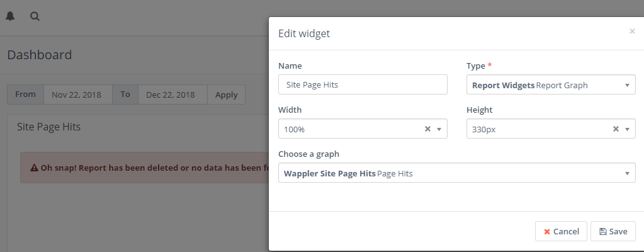Click the To date field Dec 22, 2018
The width and height of the screenshot is (644, 252).
[x=172, y=94]
